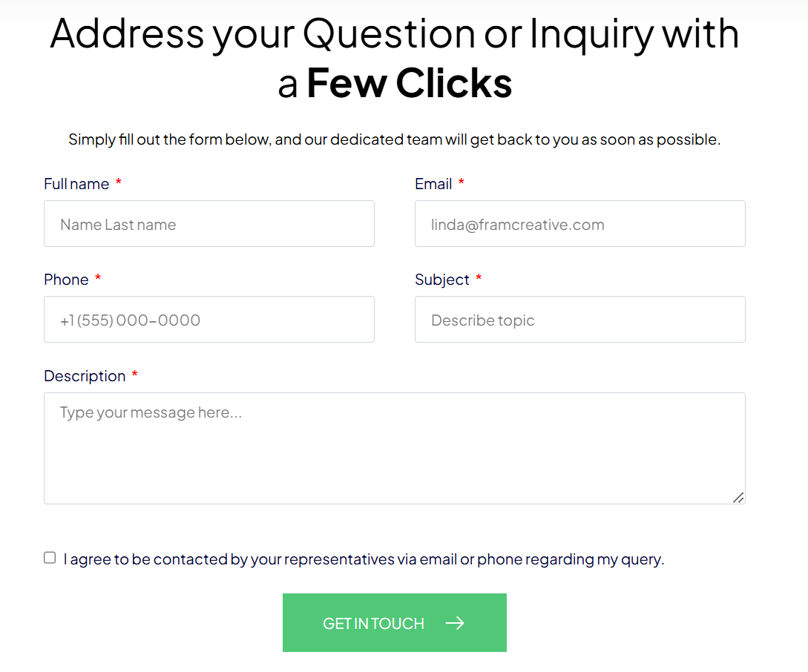
Task: Click the bold "Few Clicks" heading text
Action: pyautogui.click(x=409, y=83)
